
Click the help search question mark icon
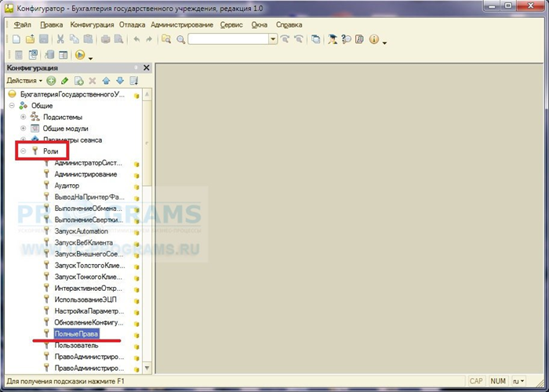(x=347, y=39)
